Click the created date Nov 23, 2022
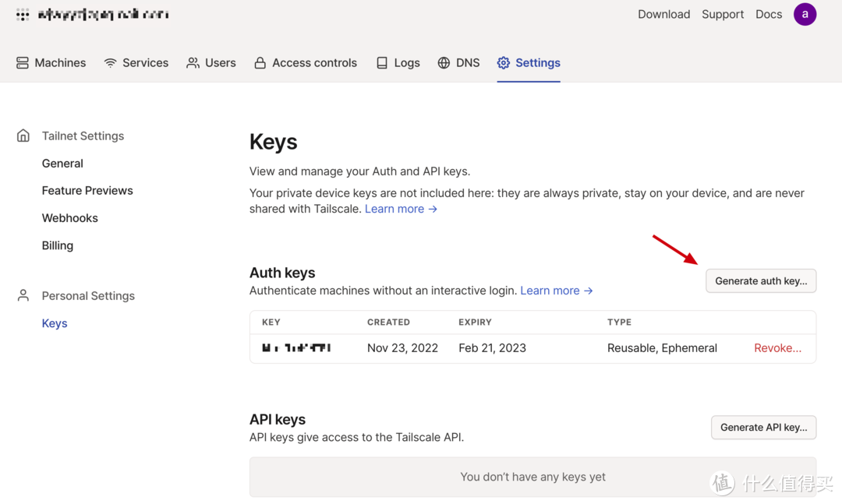Image resolution: width=842 pixels, height=504 pixels. click(403, 347)
